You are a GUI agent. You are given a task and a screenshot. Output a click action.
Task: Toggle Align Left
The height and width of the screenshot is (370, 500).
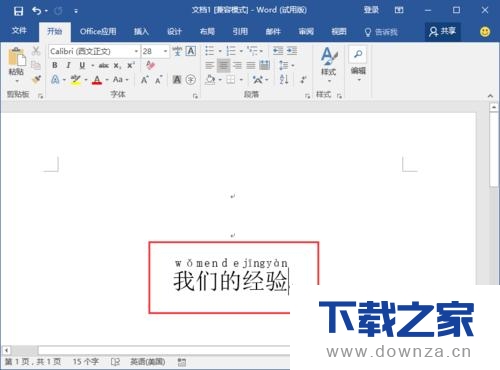point(210,65)
